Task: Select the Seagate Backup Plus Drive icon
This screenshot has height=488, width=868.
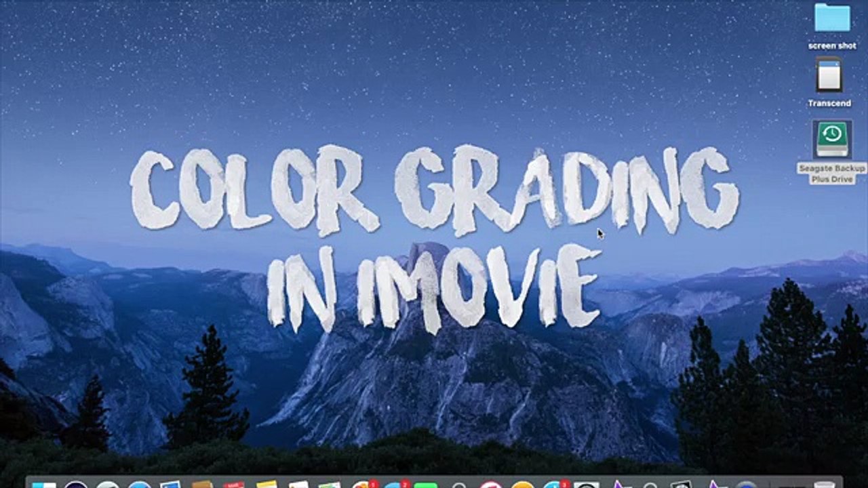Action: click(832, 140)
